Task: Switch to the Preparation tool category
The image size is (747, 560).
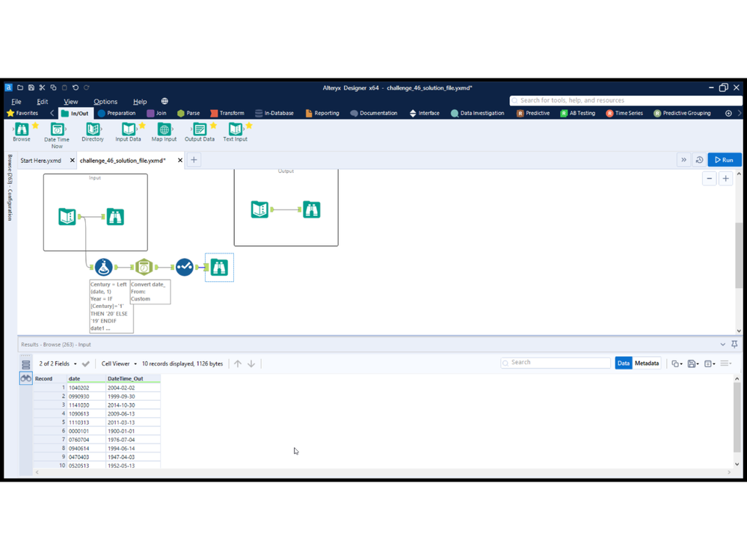Action: (117, 114)
